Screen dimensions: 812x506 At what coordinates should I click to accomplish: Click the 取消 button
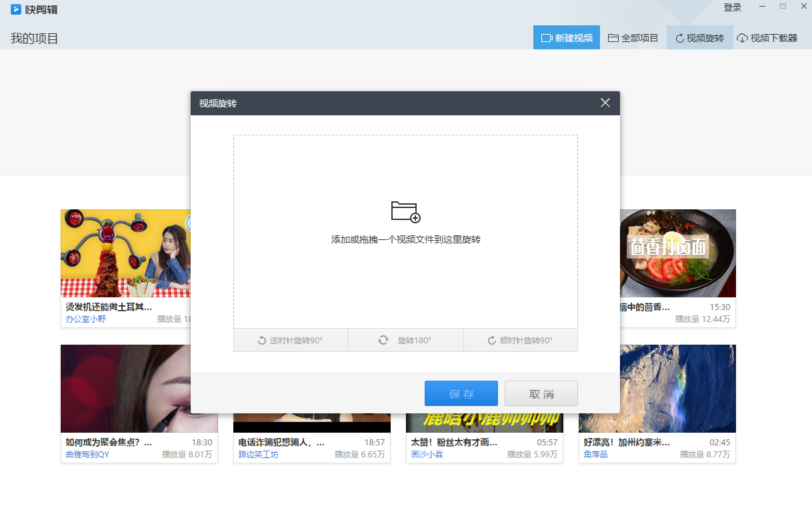tap(541, 394)
